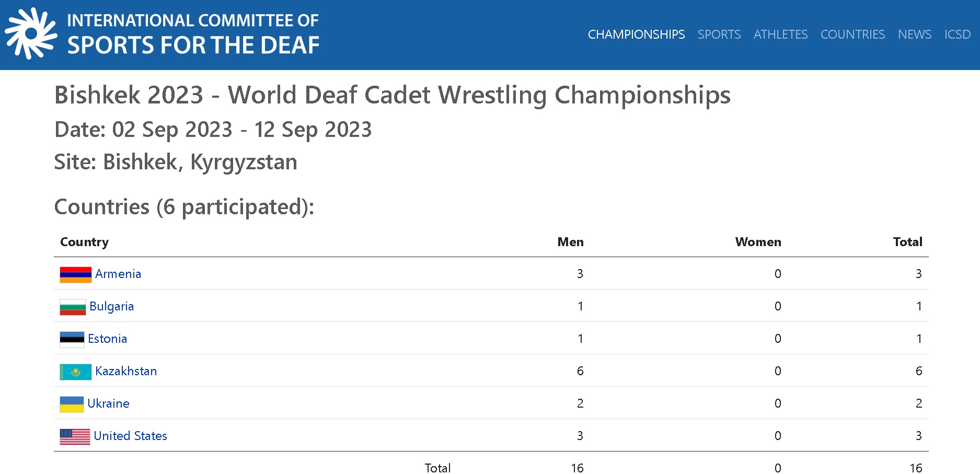Screen dimensions: 980x474
Task: Open the Championships menu item
Action: click(636, 34)
